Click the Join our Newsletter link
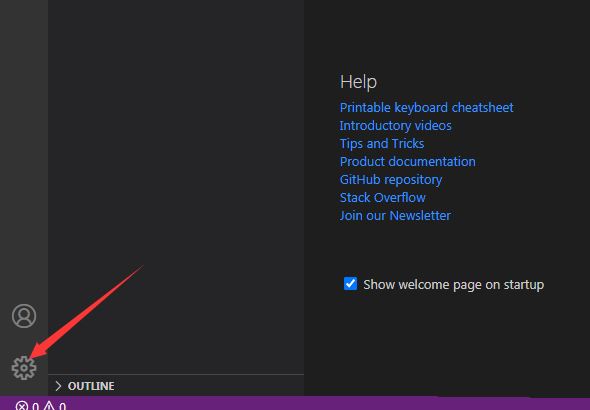The height and width of the screenshot is (410, 590). [395, 216]
